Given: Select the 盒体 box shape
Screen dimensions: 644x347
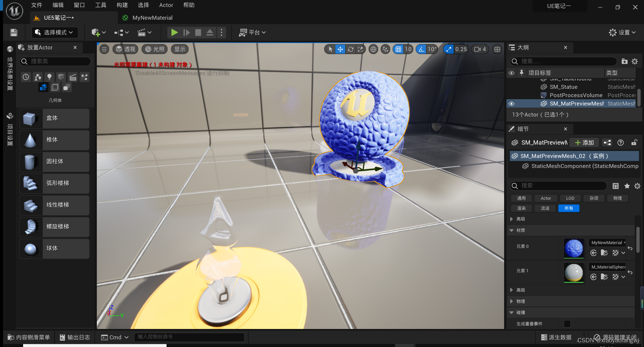Looking at the screenshot, I should pyautogui.click(x=54, y=119).
